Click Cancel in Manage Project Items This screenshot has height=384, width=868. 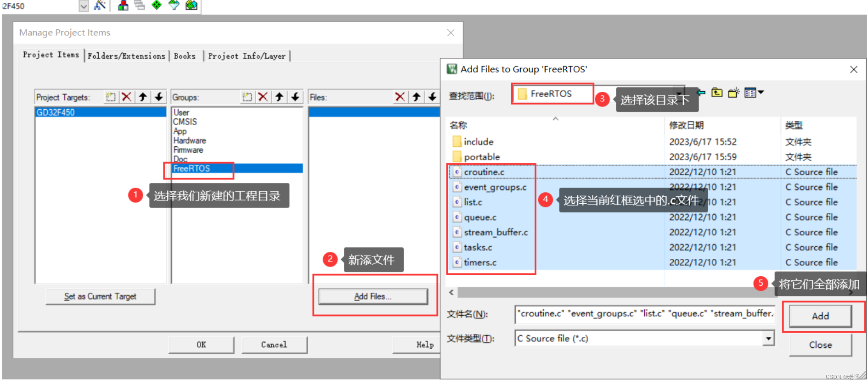point(274,345)
